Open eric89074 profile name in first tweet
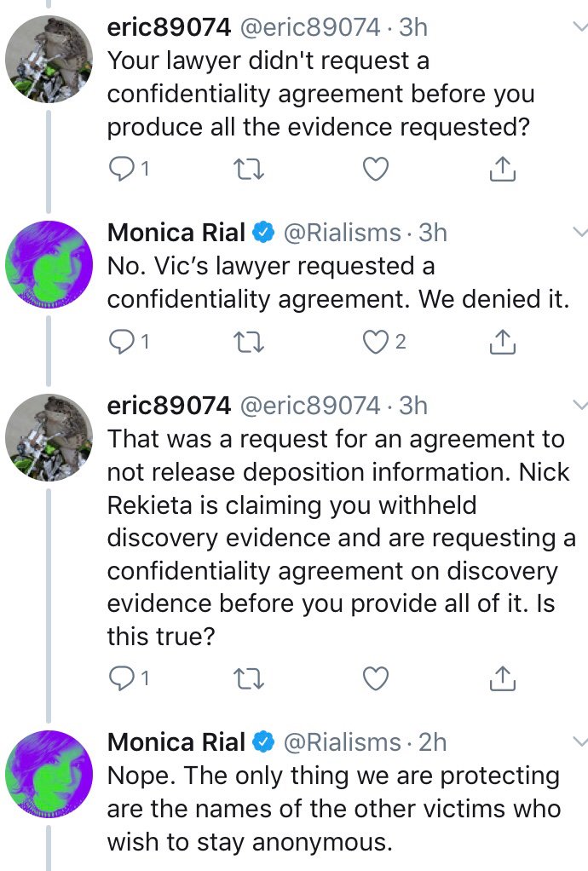 click(x=169, y=27)
